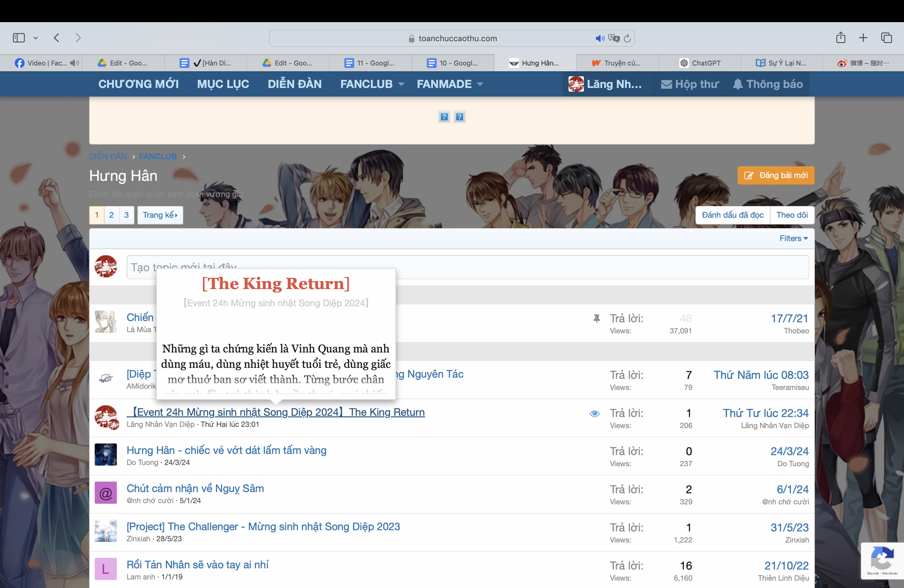
Task: Switch to the Weibo tab
Action: (x=864, y=63)
